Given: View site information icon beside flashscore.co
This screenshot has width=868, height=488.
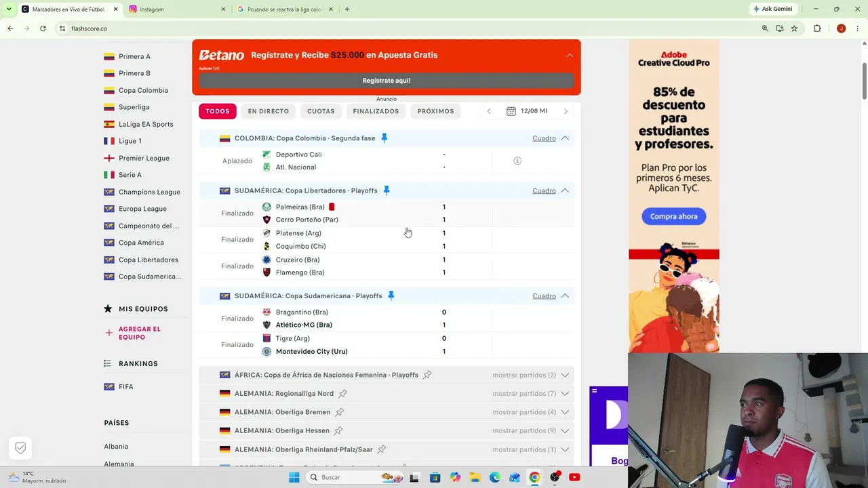Looking at the screenshot, I should [62, 28].
